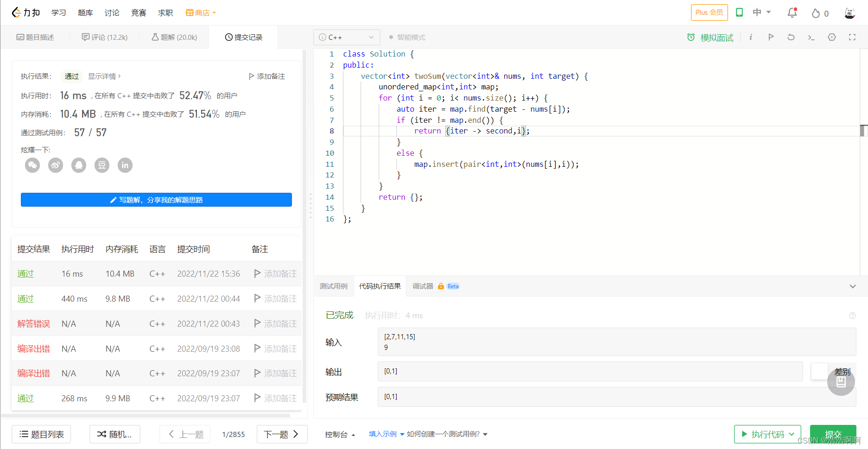Go to 下一题 next problem
Viewport: 868px width, 449px height.
point(282,434)
